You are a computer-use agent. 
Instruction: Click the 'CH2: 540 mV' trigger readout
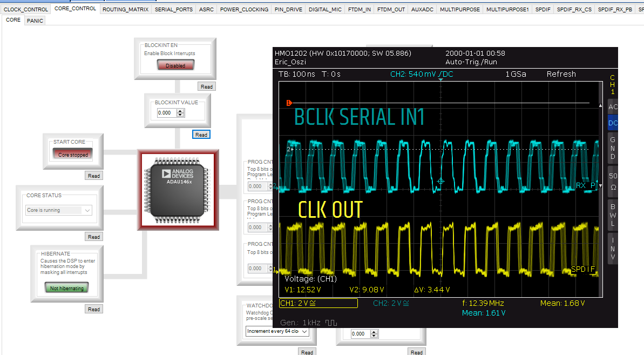[422, 74]
